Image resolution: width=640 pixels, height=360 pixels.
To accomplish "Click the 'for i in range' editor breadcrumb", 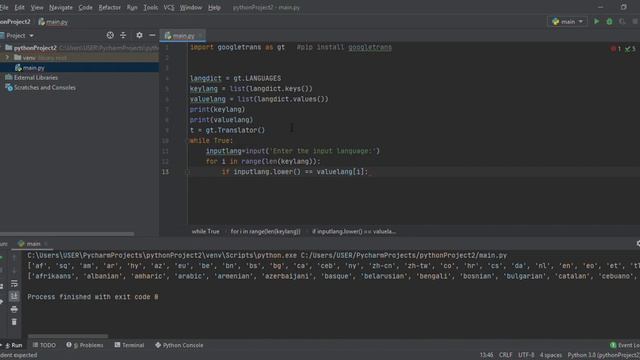I will [265, 231].
